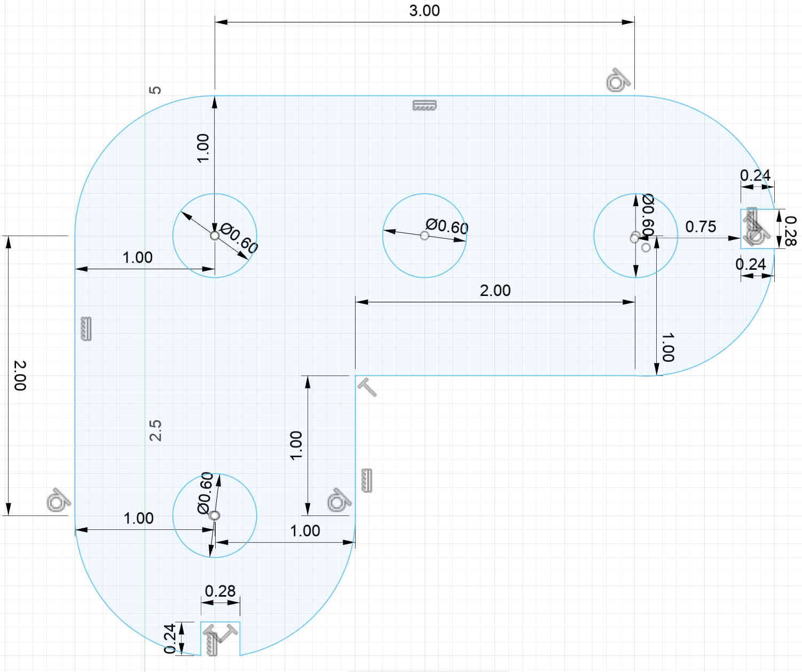
Task: Click the 1.00 dimension right of the bottom circle
Action: point(305,531)
